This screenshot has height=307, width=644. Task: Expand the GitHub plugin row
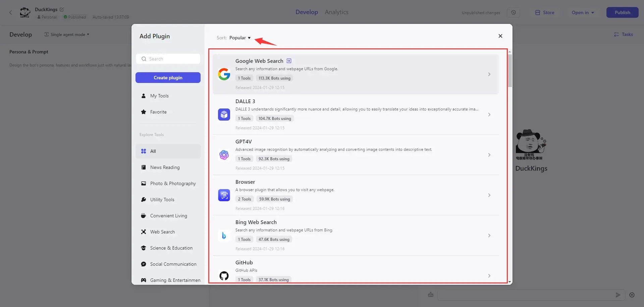[x=489, y=276]
